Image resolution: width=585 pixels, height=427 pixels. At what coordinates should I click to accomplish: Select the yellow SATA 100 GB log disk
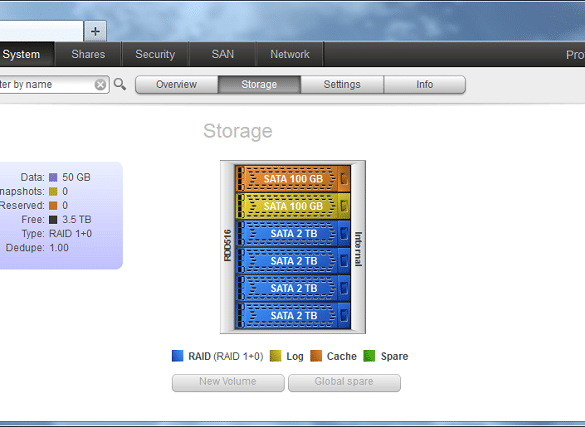(x=293, y=206)
